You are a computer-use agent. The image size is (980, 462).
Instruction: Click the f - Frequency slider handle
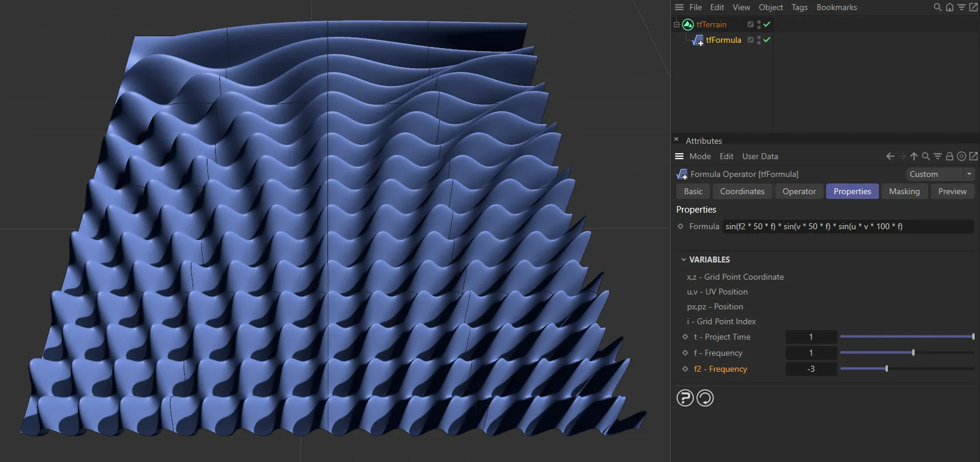tap(913, 353)
